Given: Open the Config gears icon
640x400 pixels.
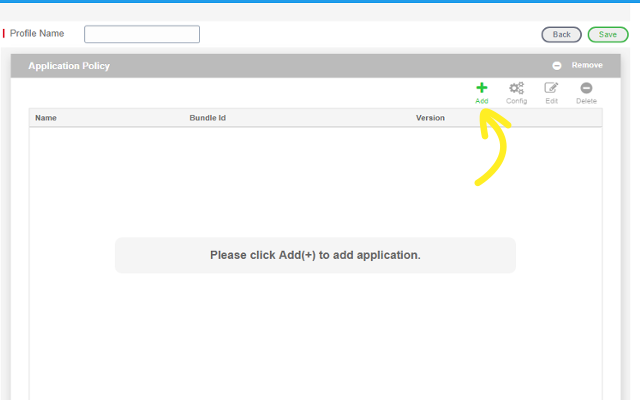Looking at the screenshot, I should click(x=516, y=88).
